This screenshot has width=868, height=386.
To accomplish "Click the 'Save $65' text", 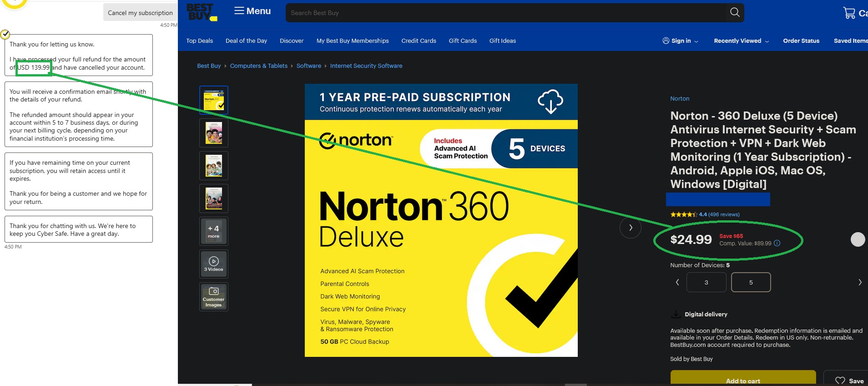I will coord(731,236).
